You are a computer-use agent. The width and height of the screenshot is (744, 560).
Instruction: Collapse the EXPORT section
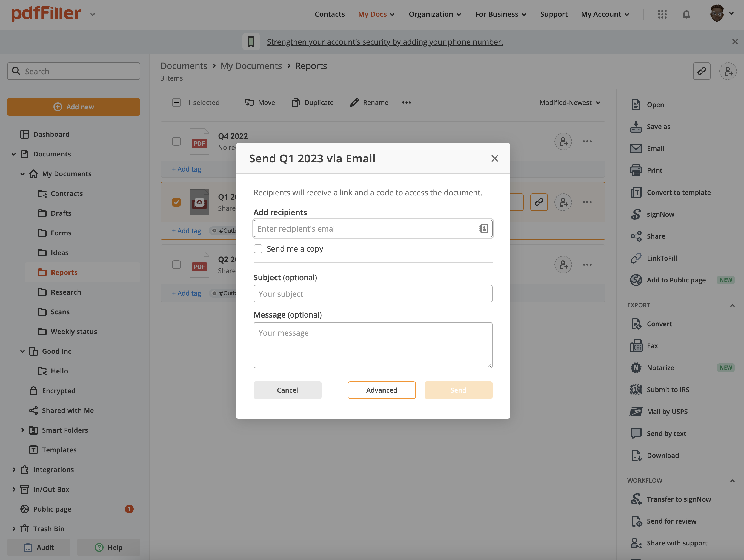pyautogui.click(x=732, y=305)
